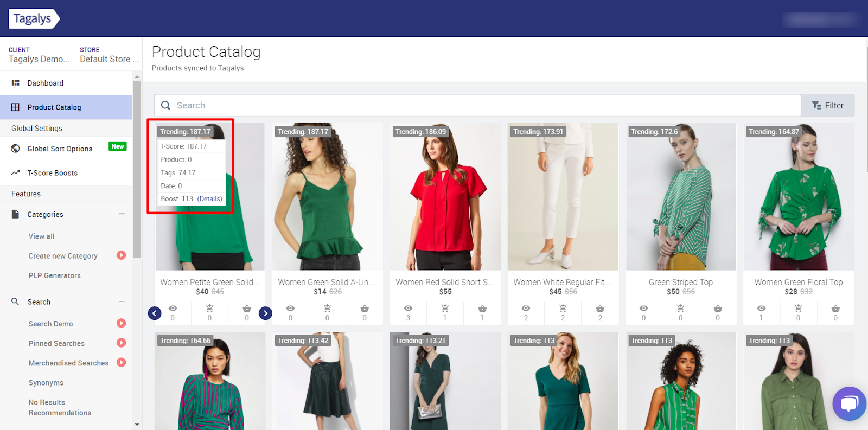The image size is (868, 430).
Task: Click purchases basket icon on Women Red Solid card
Action: pos(482,308)
